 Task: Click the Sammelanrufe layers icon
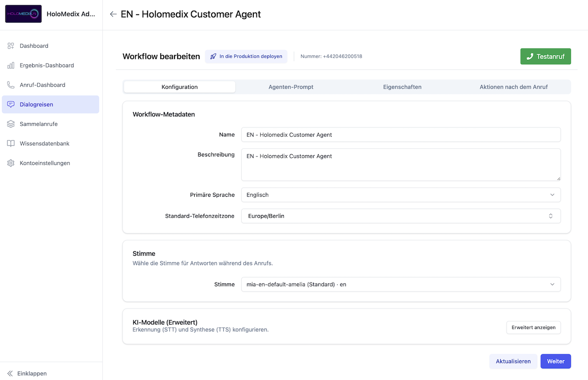pyautogui.click(x=11, y=124)
